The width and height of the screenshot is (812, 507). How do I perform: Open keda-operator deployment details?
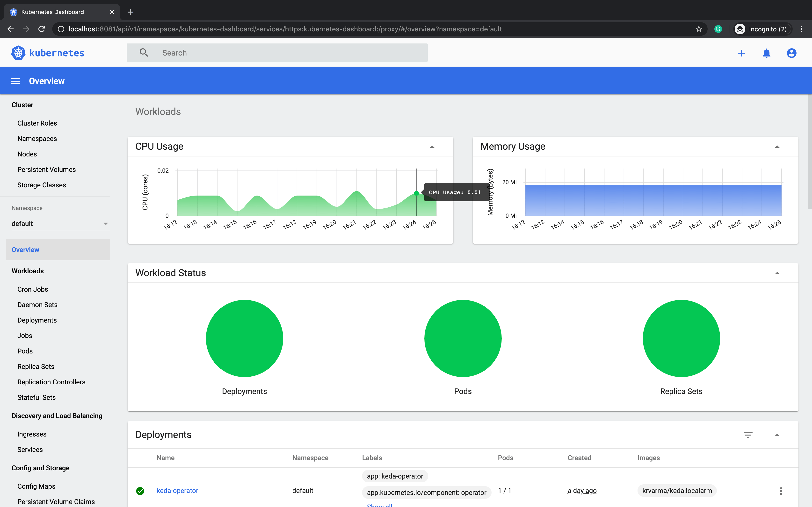pyautogui.click(x=177, y=491)
